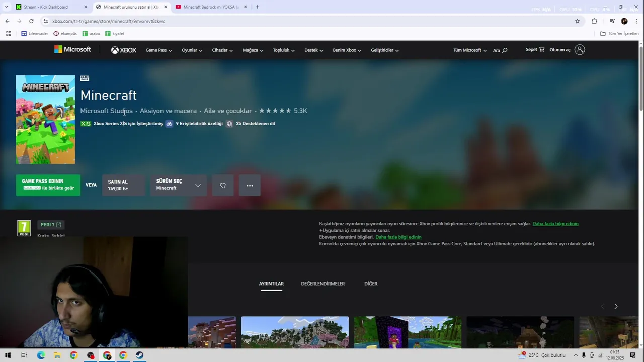This screenshot has width=644, height=362.
Task: Click the Microsoft logo
Action: point(72,49)
